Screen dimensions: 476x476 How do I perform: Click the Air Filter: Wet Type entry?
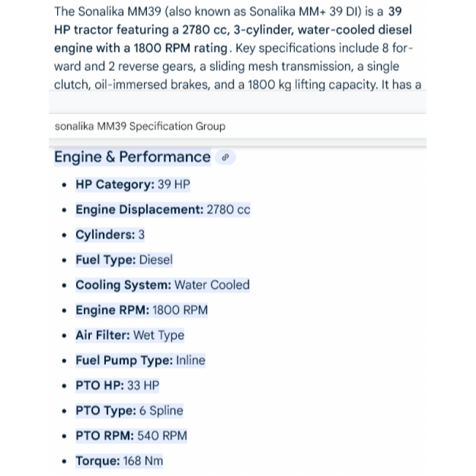(x=130, y=335)
